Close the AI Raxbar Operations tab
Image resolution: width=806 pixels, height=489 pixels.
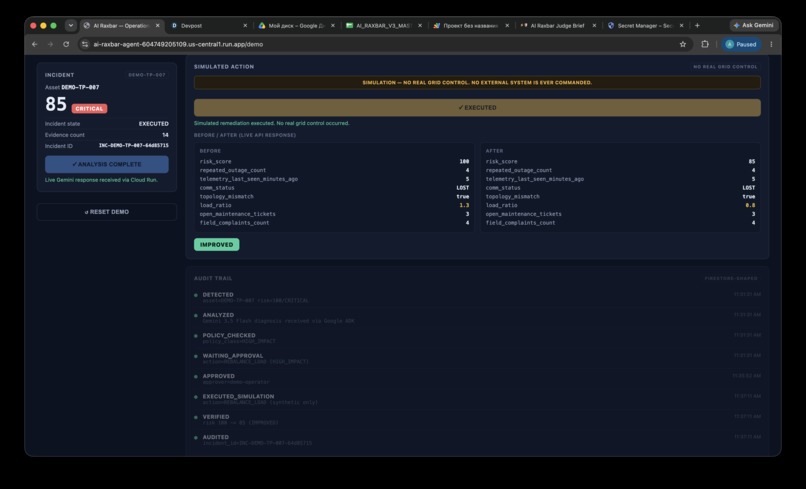tap(157, 25)
